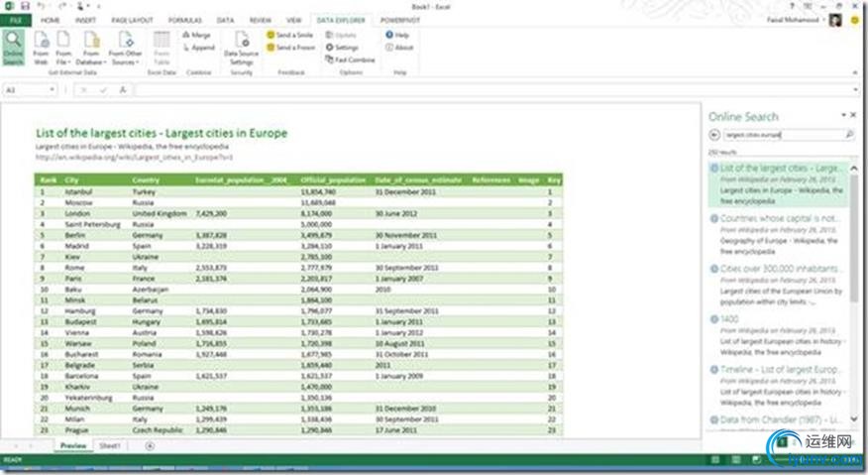Image resolution: width=868 pixels, height=475 pixels.
Task: Click the 'Moscow' cell in the preview table
Action: [x=78, y=203]
